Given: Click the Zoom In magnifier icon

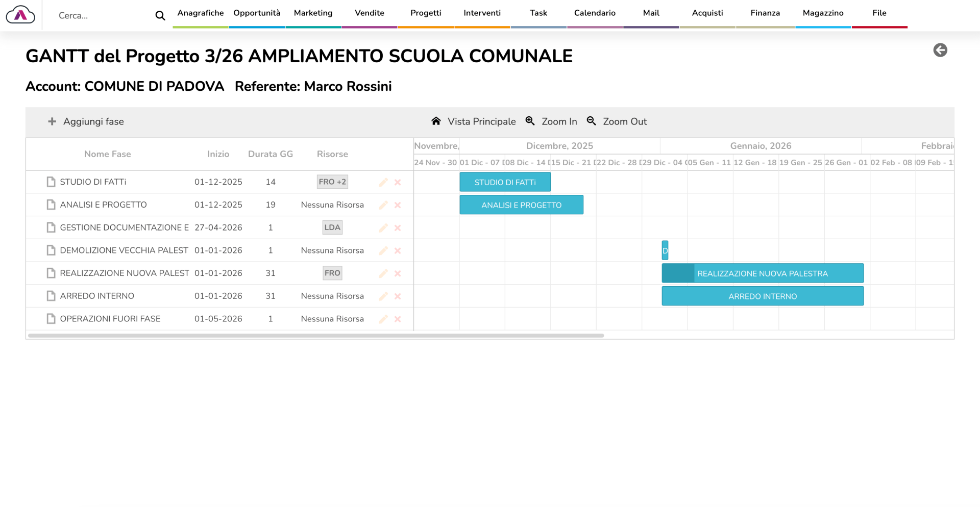Looking at the screenshot, I should pyautogui.click(x=530, y=121).
